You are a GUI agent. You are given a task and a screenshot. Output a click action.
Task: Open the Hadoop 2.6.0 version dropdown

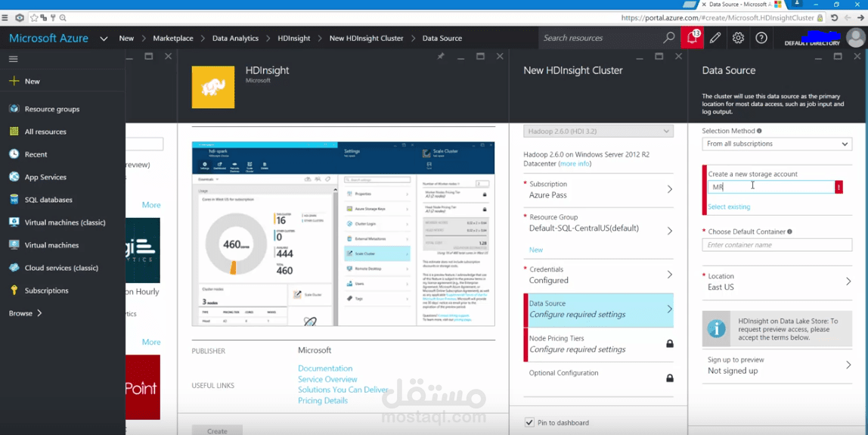(x=598, y=132)
